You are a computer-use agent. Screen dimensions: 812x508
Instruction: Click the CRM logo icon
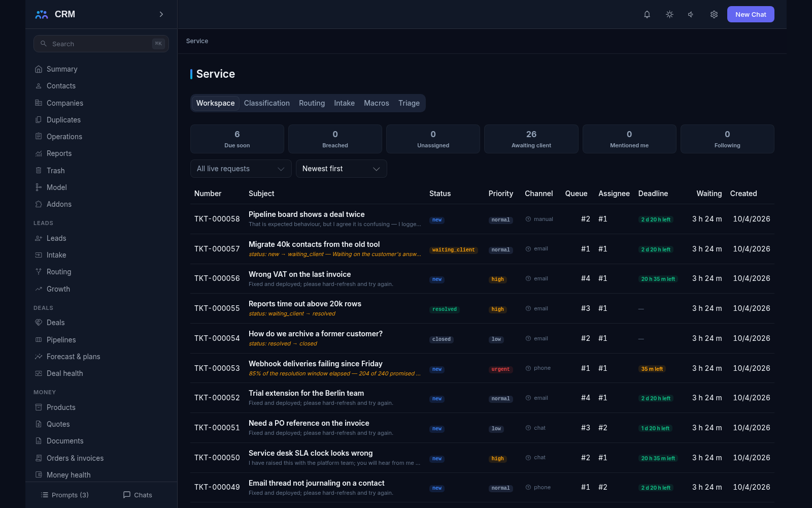42,14
